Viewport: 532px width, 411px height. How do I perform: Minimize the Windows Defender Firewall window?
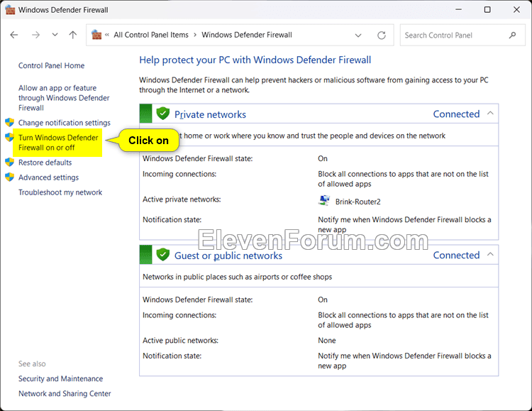pyautogui.click(x=458, y=9)
